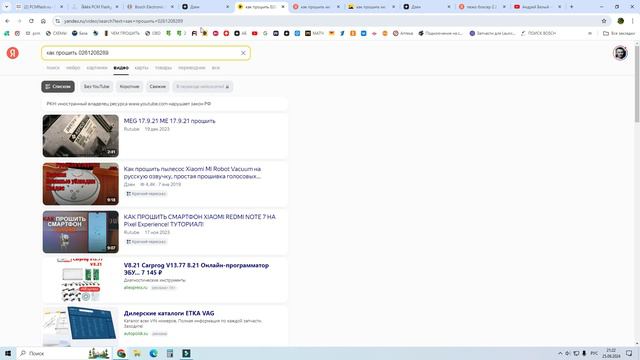Open a new browser tab with plus
The image size is (640, 360).
click(571, 7)
